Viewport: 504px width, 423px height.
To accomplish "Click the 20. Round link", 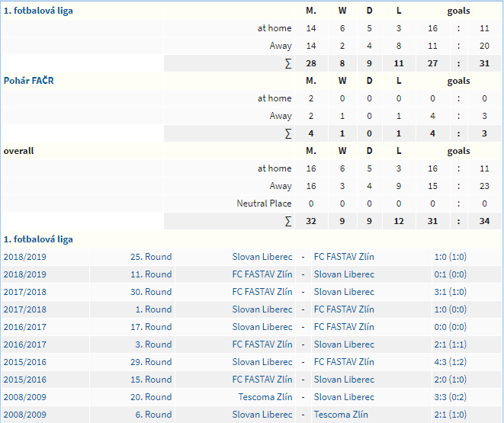I will pyautogui.click(x=151, y=397).
